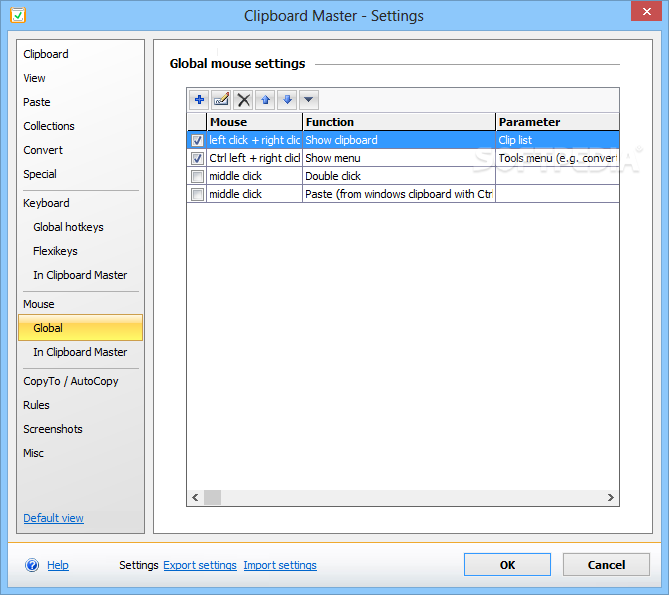The image size is (669, 595).
Task: Uncheck the Ctrl left + right click checkbox
Action: (197, 158)
